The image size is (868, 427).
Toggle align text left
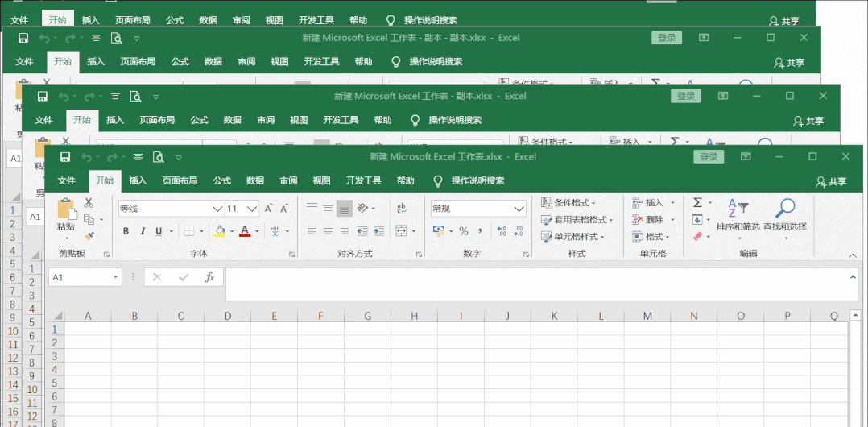click(x=312, y=231)
